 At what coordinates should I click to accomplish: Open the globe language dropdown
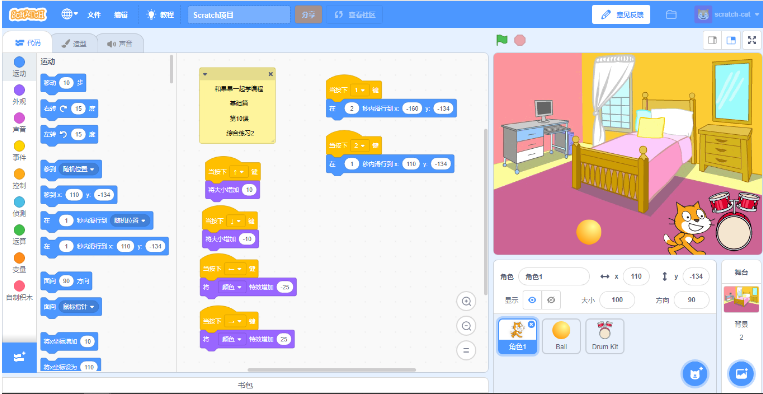[x=70, y=15]
